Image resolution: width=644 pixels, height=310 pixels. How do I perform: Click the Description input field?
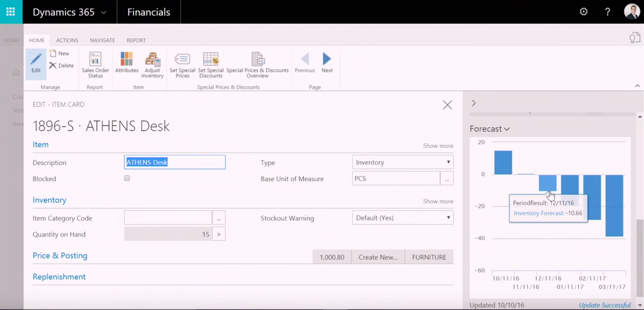tap(175, 162)
